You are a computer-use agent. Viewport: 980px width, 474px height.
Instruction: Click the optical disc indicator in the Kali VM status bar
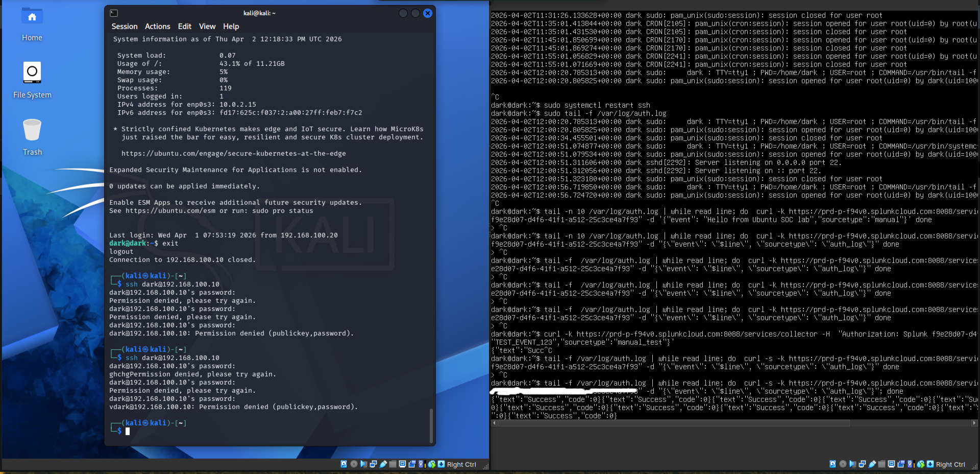click(354, 464)
